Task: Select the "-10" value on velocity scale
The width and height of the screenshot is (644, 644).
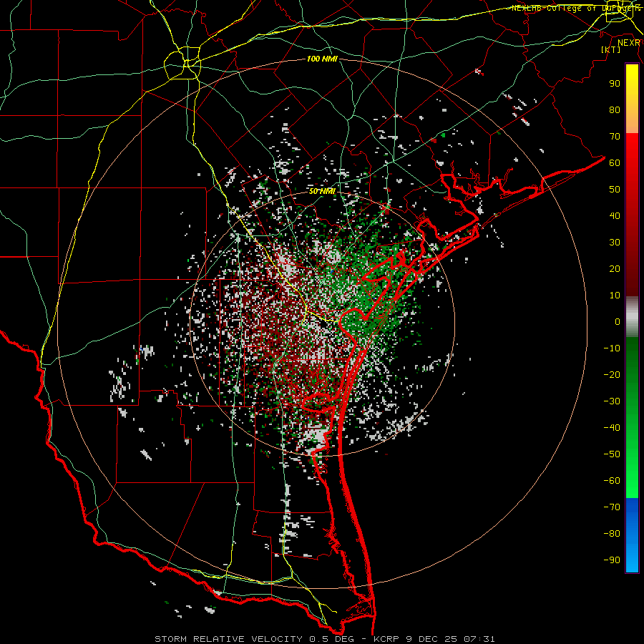Action: [612, 348]
